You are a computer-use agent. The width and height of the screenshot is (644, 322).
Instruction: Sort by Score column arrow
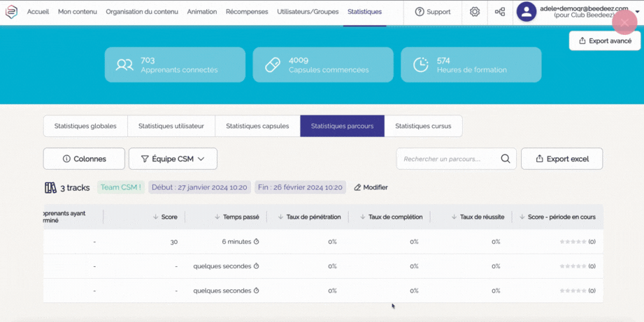(155, 217)
